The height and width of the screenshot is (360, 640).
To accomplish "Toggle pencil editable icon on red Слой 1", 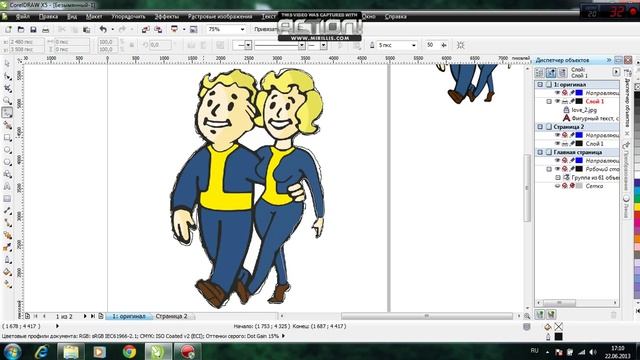I will (572, 101).
